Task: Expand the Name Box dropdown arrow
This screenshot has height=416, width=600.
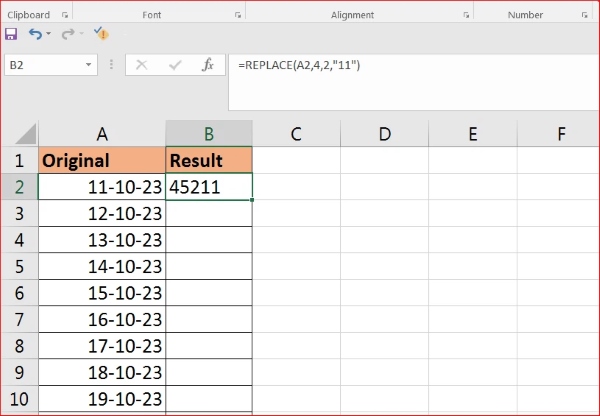Action: [x=89, y=64]
